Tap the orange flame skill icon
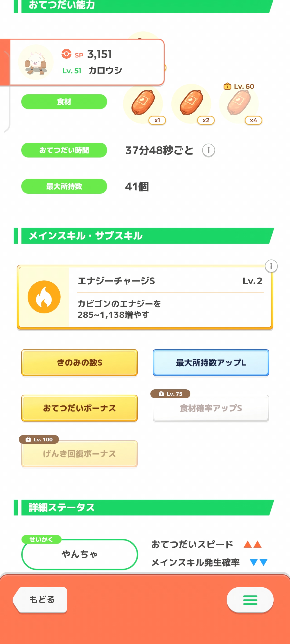 pyautogui.click(x=44, y=297)
